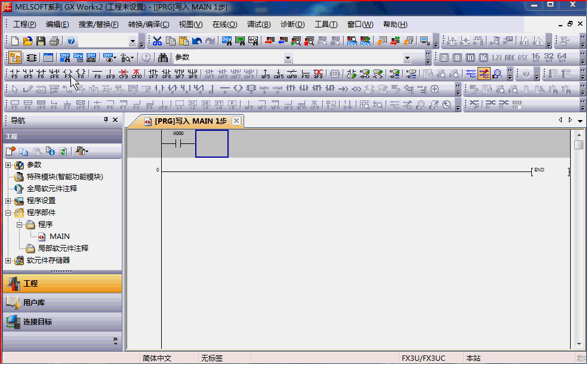Click the scroll up arrow in ladder editor
This screenshot has width=588, height=365.
pos(578,134)
